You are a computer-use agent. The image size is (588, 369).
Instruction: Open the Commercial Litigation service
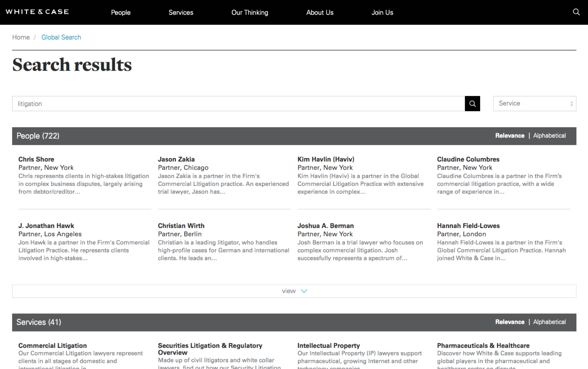[x=53, y=346]
